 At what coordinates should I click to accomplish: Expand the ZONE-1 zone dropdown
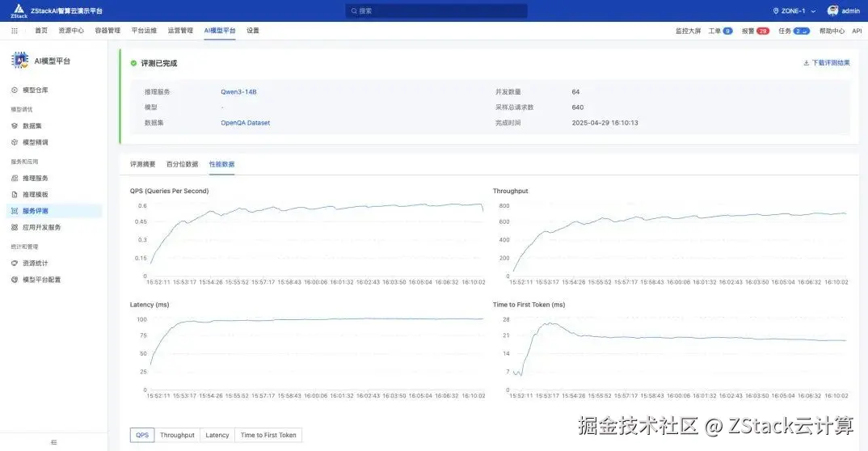point(794,11)
